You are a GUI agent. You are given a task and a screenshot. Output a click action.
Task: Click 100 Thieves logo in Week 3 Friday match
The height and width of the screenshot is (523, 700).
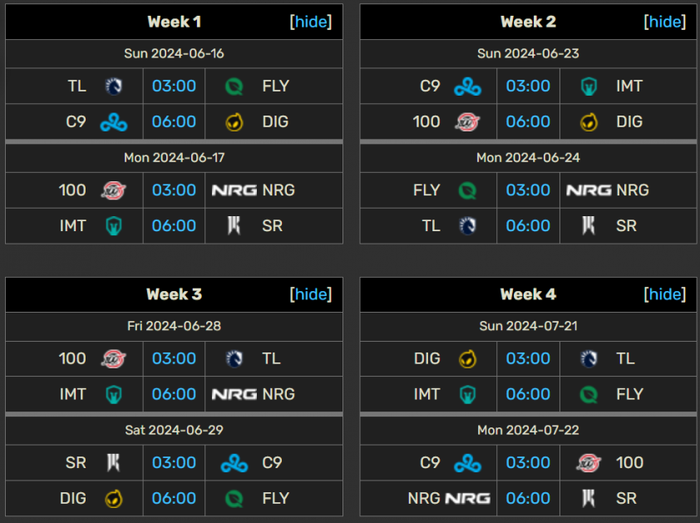pyautogui.click(x=113, y=359)
